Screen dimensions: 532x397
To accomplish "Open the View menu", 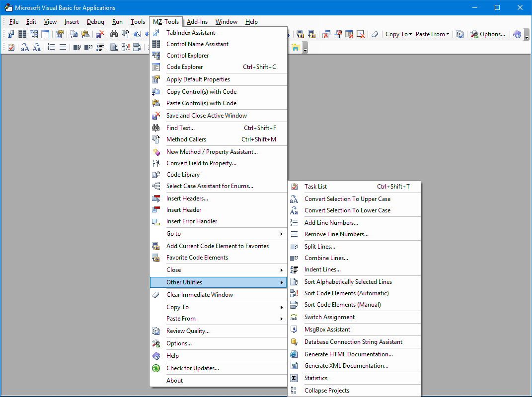I will point(50,22).
